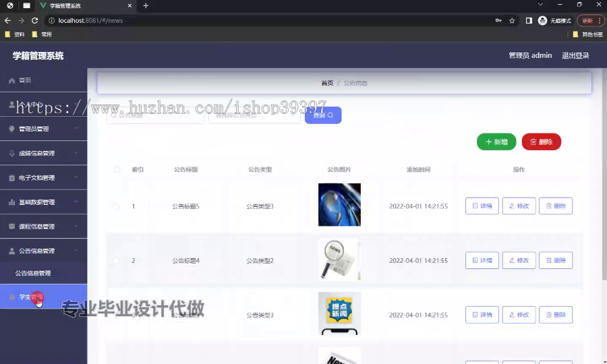Screen dimensions: 607x364
Task: Reload the current page
Action: pyautogui.click(x=35, y=20)
